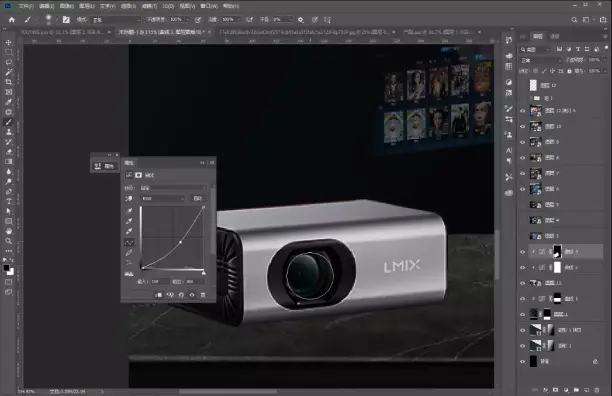Click the trash icon in Properties panel
This screenshot has width=612, height=396.
(203, 295)
